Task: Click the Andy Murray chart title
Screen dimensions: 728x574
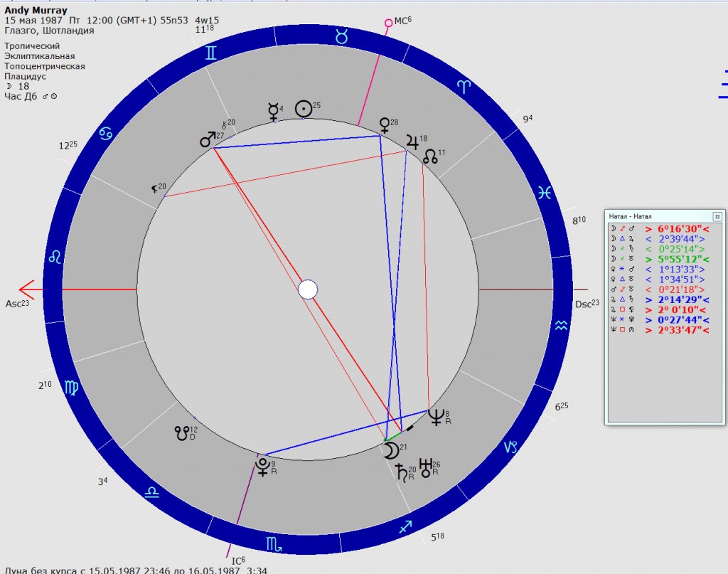Action: click(36, 10)
